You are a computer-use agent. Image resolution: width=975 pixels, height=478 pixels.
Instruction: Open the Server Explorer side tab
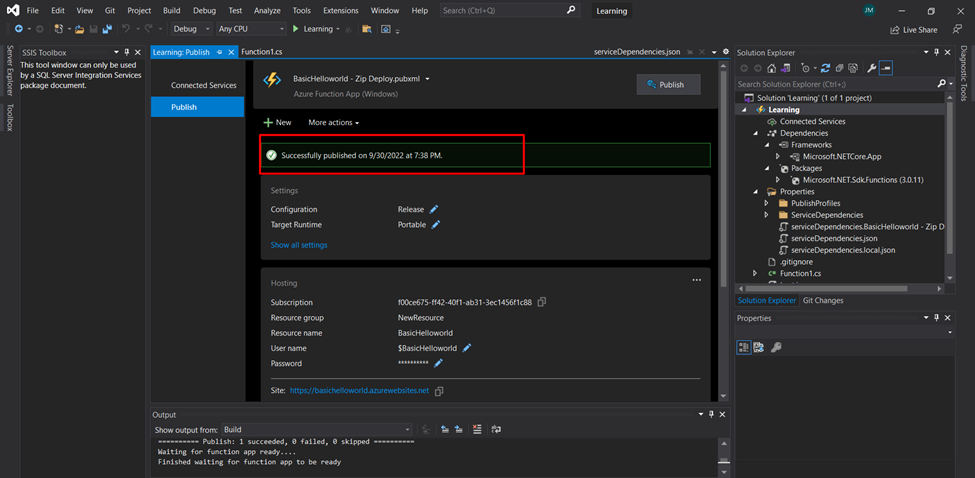tap(9, 71)
